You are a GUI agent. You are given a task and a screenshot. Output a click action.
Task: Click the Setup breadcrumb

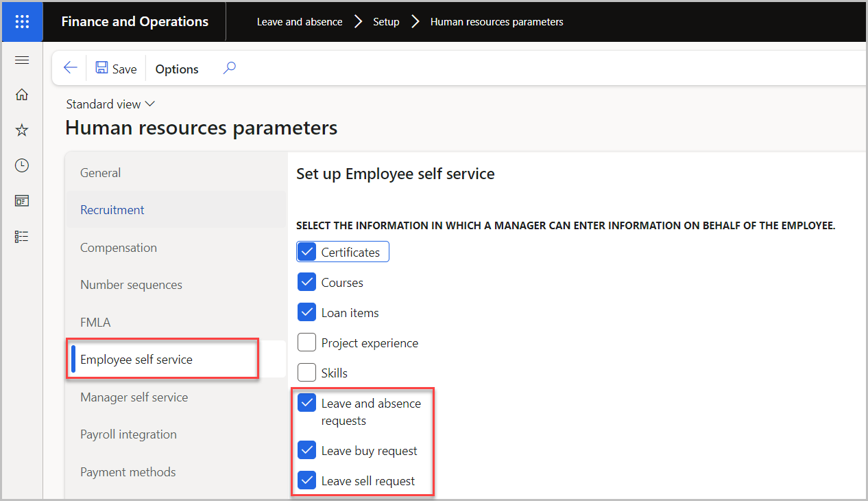(x=386, y=22)
